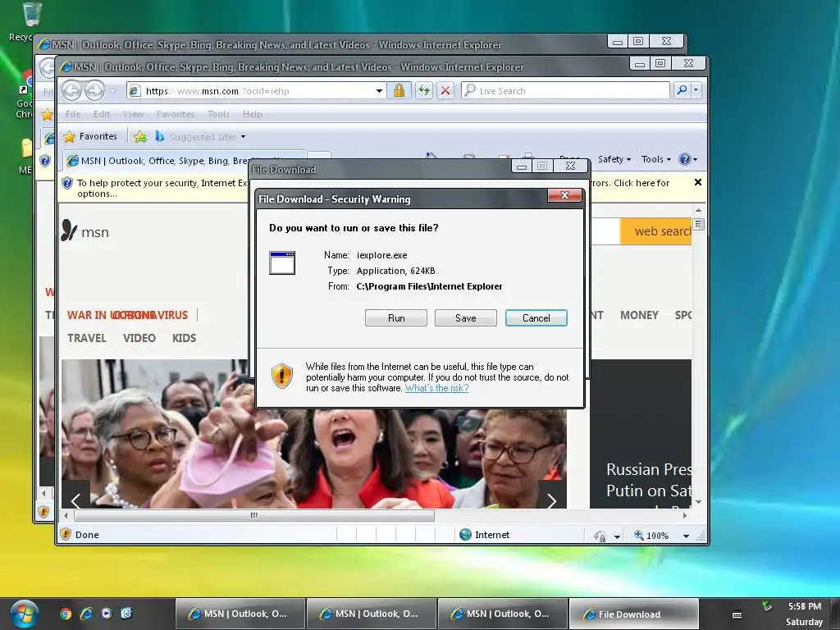This screenshot has width=840, height=630.
Task: Launch Windows Media Player from quick launch
Action: coord(106,614)
